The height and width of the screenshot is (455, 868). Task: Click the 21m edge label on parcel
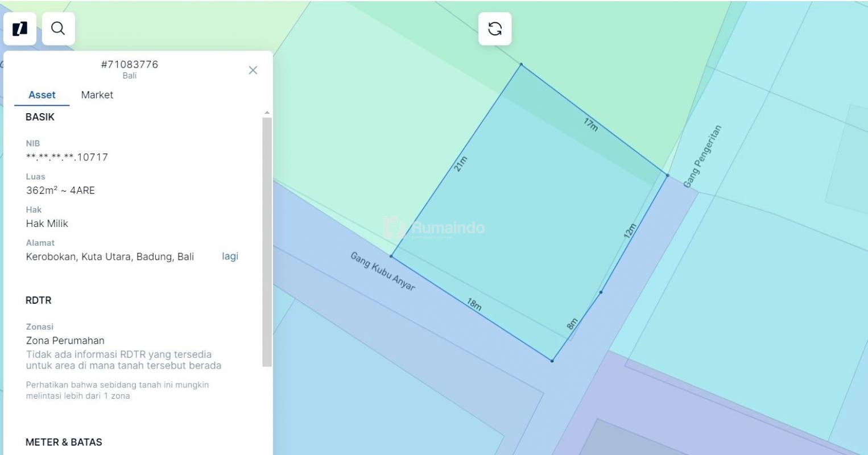pyautogui.click(x=461, y=164)
